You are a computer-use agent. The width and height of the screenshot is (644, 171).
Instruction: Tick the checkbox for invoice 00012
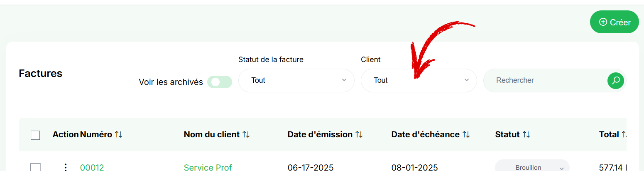point(35,167)
